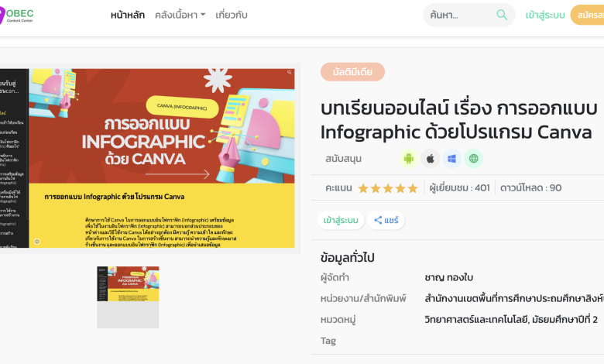The height and width of the screenshot is (364, 604).
Task: Click the magnifier icon in preview corner
Action: [290, 73]
